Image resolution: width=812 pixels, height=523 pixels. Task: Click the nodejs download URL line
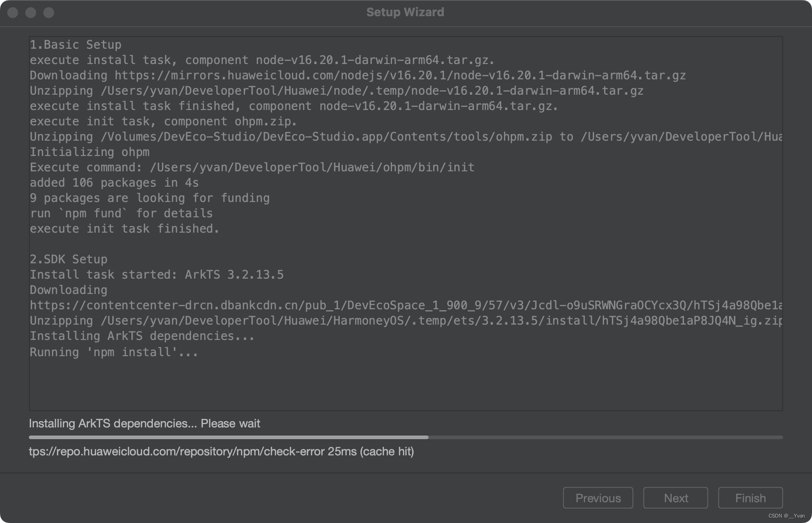[358, 75]
